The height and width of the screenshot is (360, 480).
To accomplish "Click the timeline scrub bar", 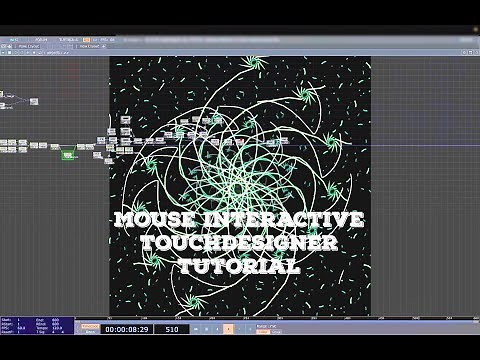I will tap(277, 318).
